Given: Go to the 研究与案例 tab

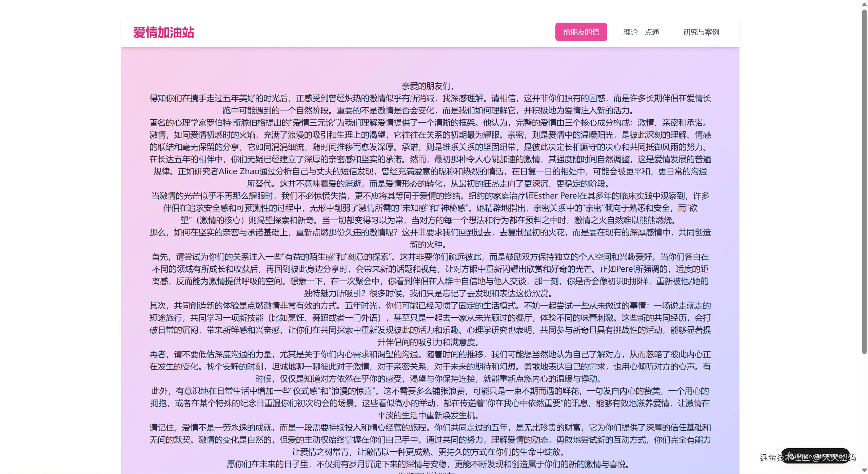Looking at the screenshot, I should coord(701,32).
